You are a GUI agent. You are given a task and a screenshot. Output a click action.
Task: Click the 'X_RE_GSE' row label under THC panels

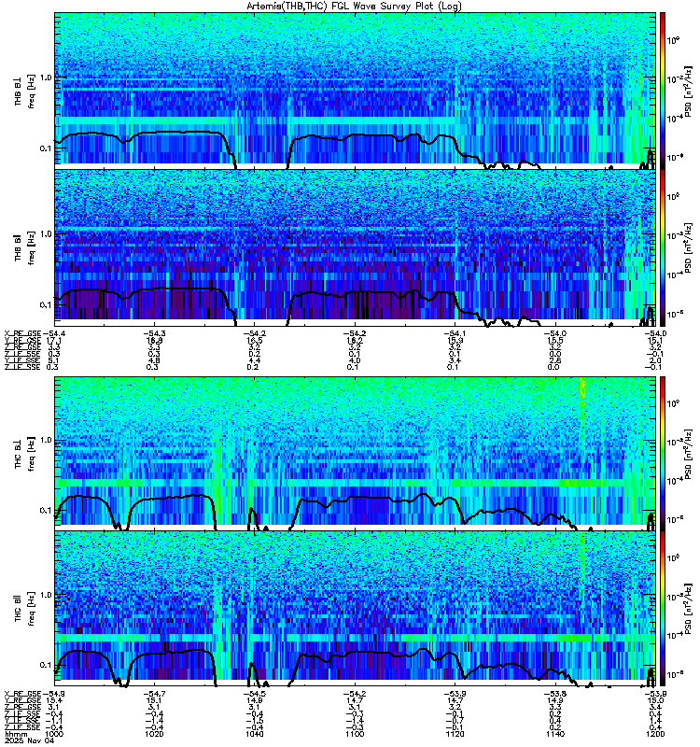(23, 694)
